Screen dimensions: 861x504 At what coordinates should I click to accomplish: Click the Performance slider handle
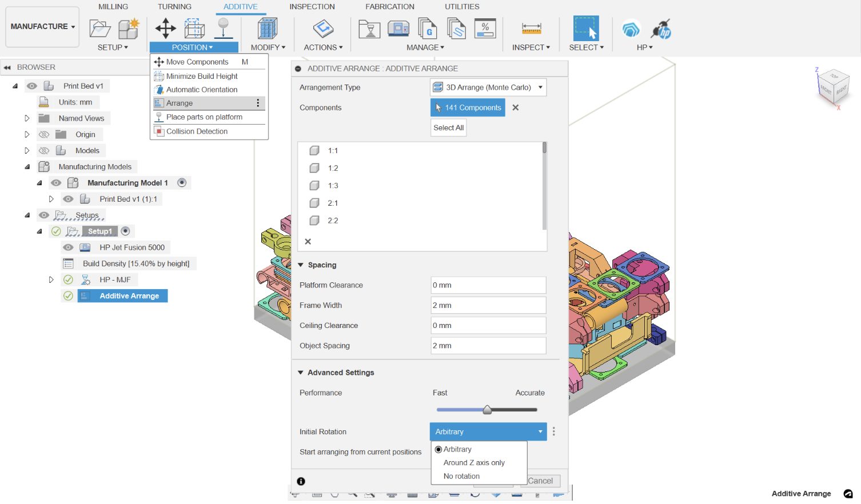(487, 410)
